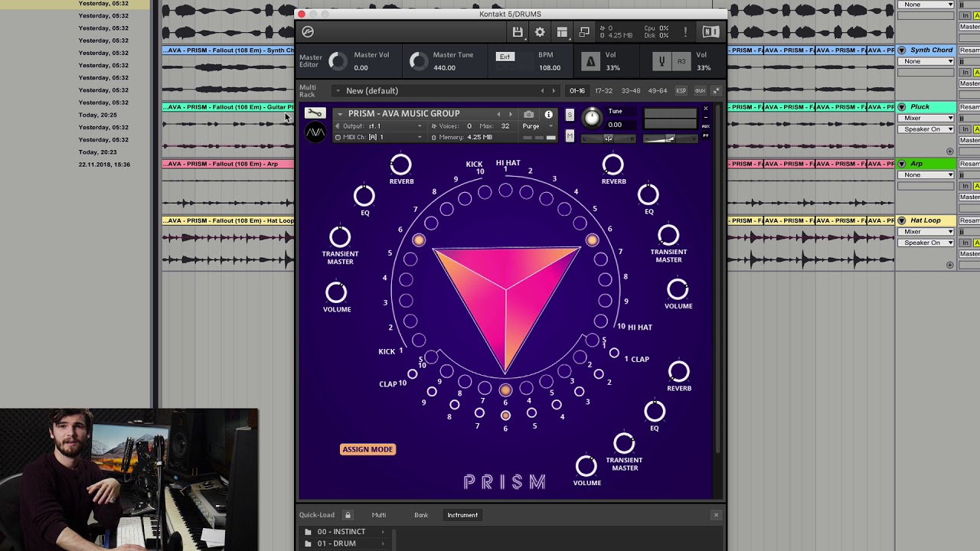
Task: Select the Instrument tab in Quick-Load
Action: 462,515
